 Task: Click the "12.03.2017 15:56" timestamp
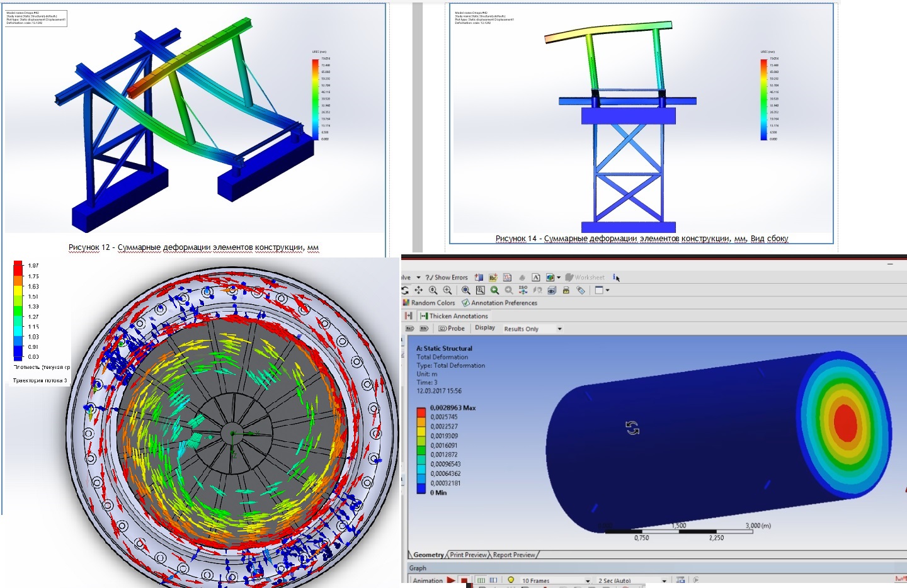pyautogui.click(x=439, y=391)
